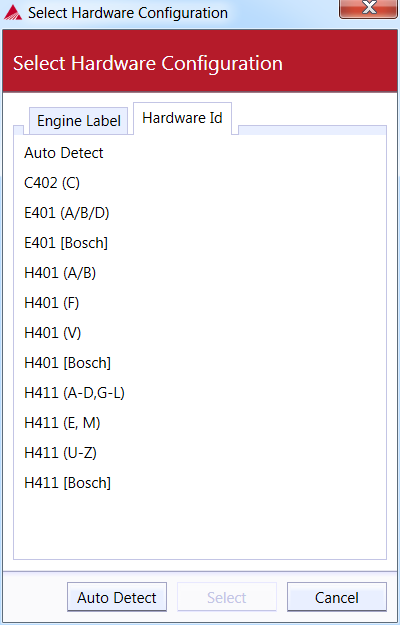Choose H411 (A-D,G-L) configuration
Image resolution: width=400 pixels, height=625 pixels.
75,393
